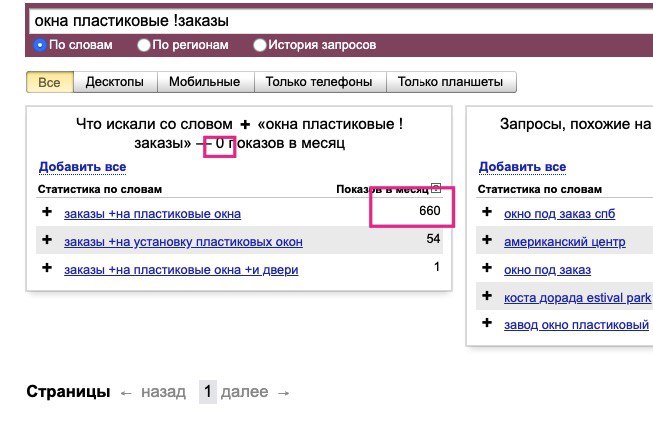Switch to 'Все' devices tab
Viewport: 653px width, 428px height.
point(50,82)
